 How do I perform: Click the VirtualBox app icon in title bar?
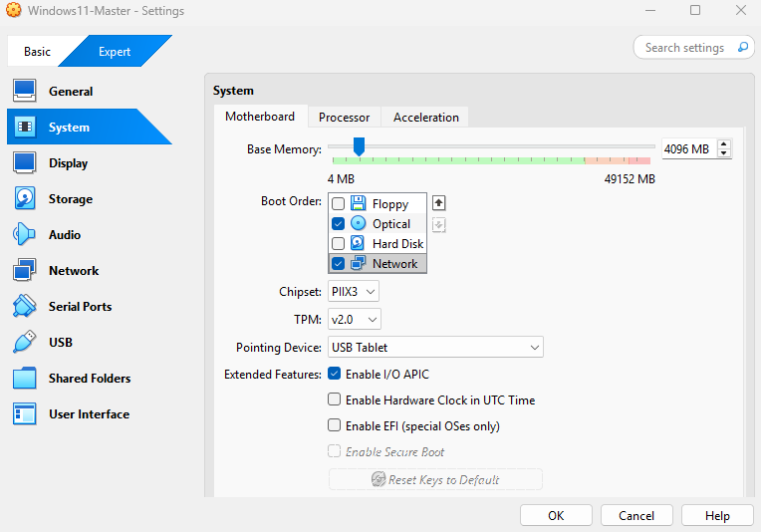pyautogui.click(x=14, y=10)
